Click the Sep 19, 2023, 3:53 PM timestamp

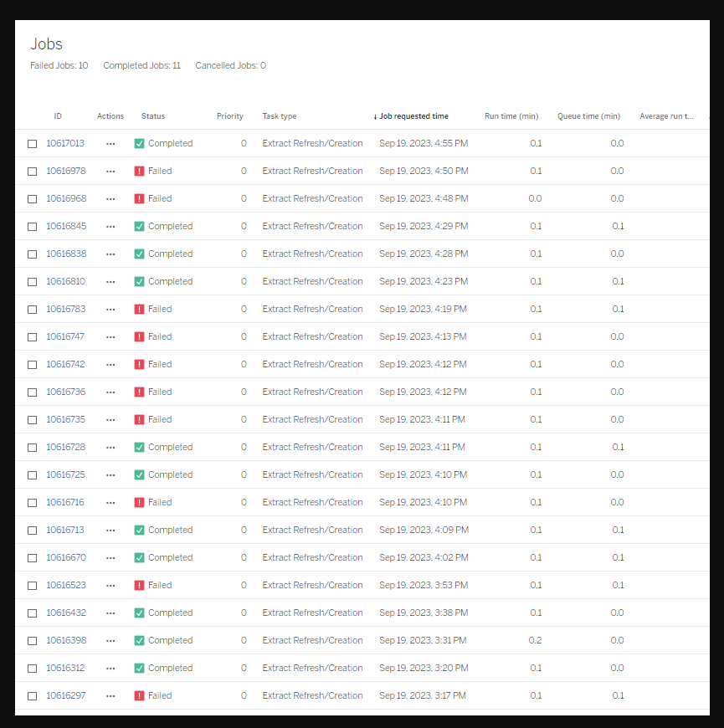click(424, 586)
